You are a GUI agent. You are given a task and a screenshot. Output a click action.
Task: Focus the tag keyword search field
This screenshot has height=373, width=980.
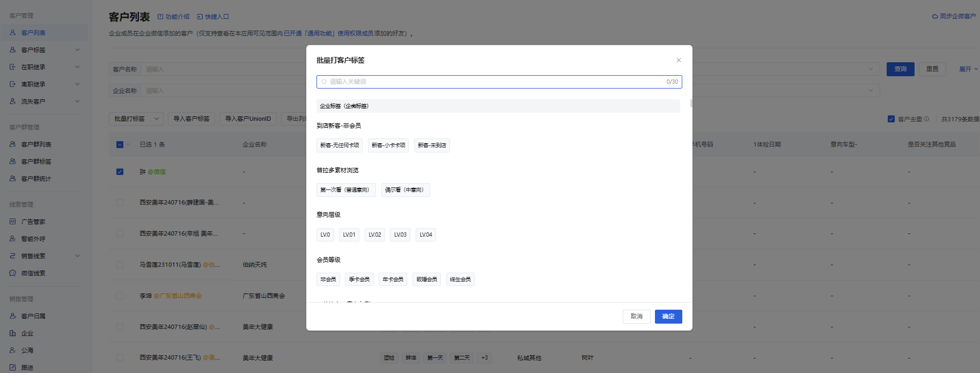point(499,82)
